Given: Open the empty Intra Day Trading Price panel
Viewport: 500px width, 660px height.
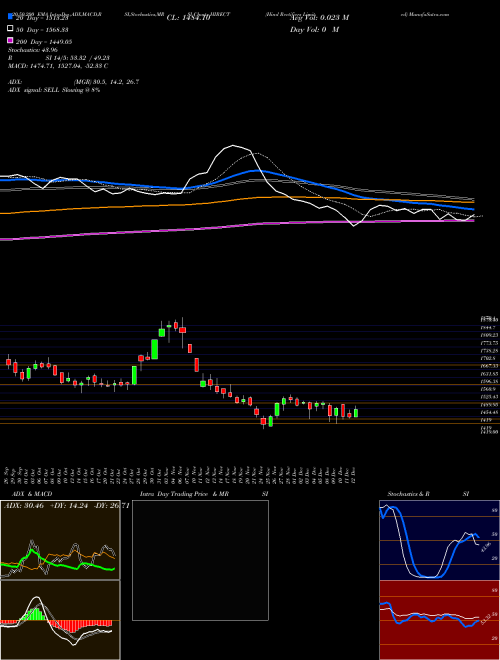Looking at the screenshot, I should (200, 560).
